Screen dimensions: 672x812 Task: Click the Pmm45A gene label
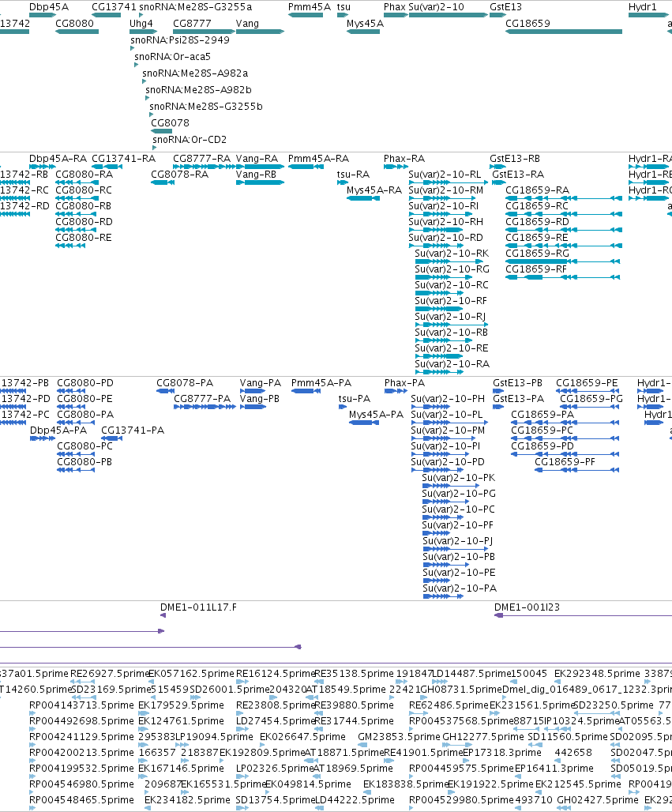tap(309, 7)
